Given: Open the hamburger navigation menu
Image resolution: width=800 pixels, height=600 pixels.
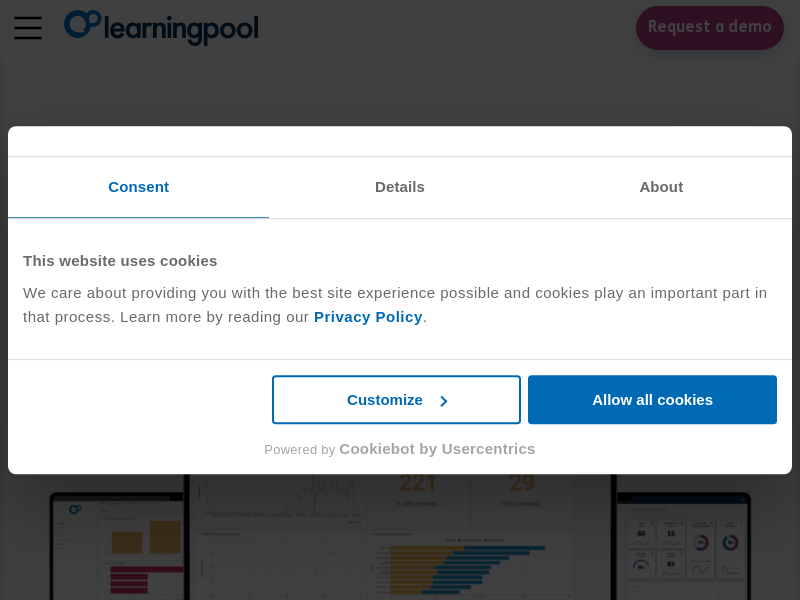Looking at the screenshot, I should click(28, 28).
